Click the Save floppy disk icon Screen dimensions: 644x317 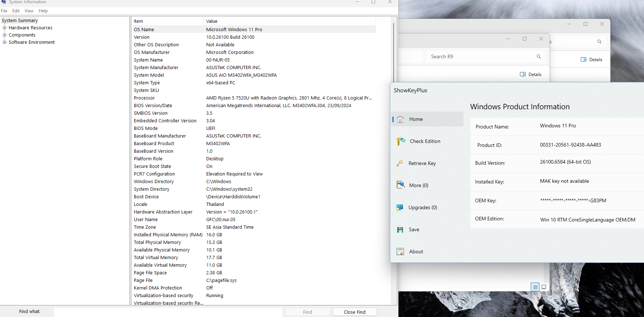(x=400, y=230)
